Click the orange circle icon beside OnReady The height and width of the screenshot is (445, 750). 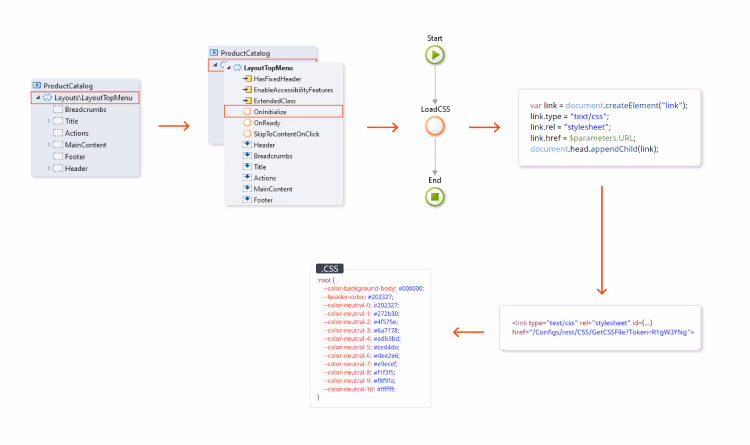coord(247,122)
